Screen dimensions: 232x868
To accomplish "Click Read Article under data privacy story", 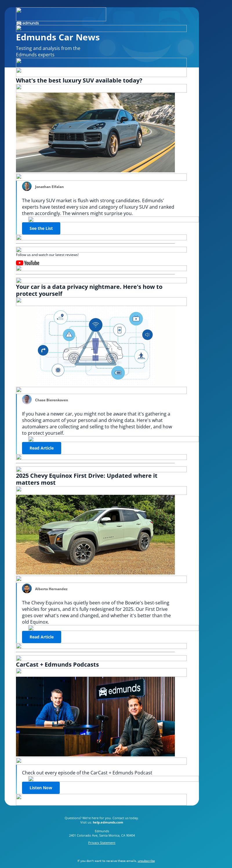I will [42, 448].
